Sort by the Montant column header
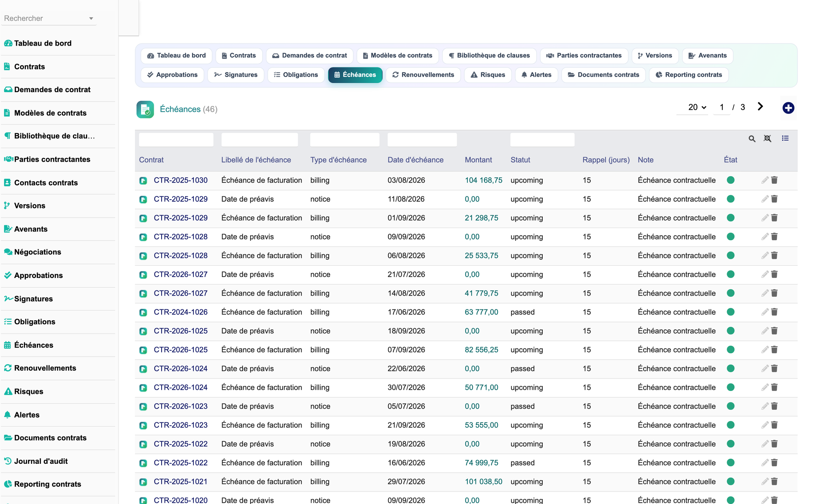Viewport: 815px width, 504px height. coord(478,160)
